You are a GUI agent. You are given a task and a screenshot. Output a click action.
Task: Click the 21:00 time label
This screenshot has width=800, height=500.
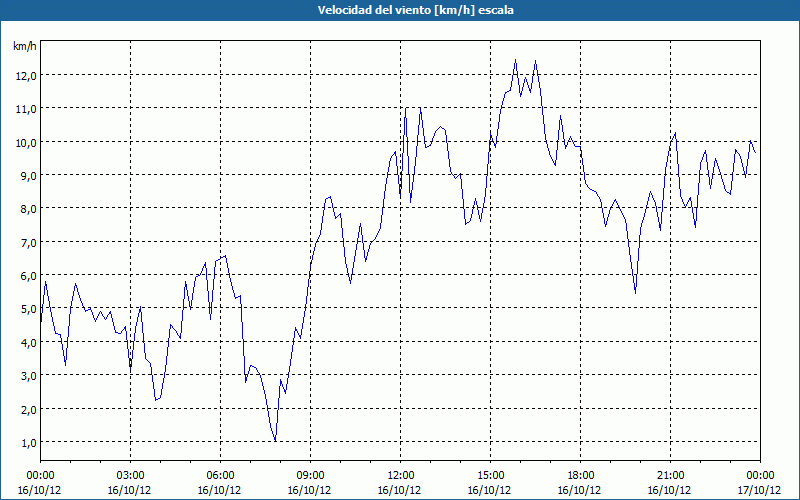pyautogui.click(x=670, y=476)
